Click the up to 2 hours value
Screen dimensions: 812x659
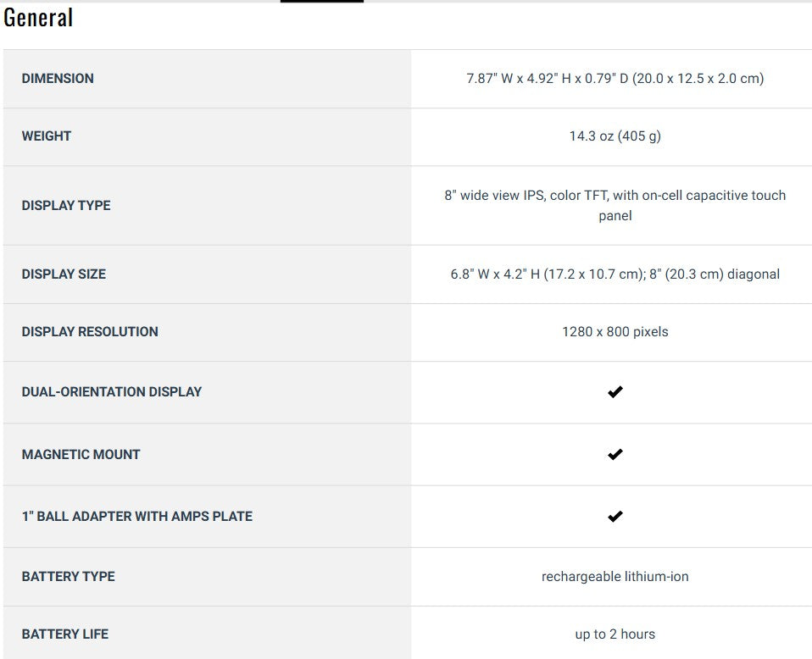(615, 634)
